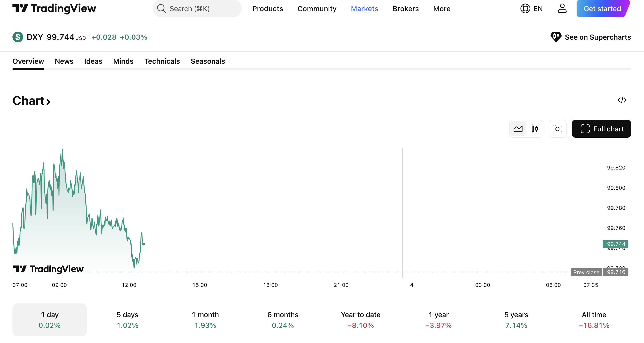Open the user profile icon
Viewport: 644px width, 343px height.
pyautogui.click(x=562, y=8)
